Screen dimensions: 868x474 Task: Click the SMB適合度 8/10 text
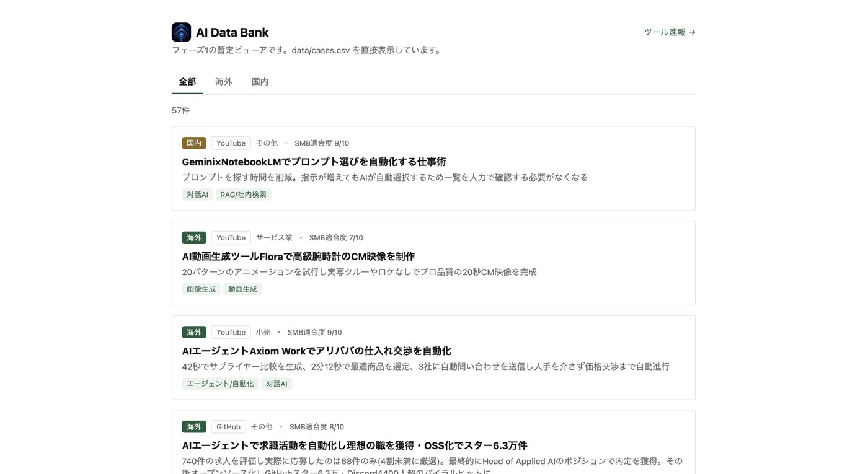[317, 427]
